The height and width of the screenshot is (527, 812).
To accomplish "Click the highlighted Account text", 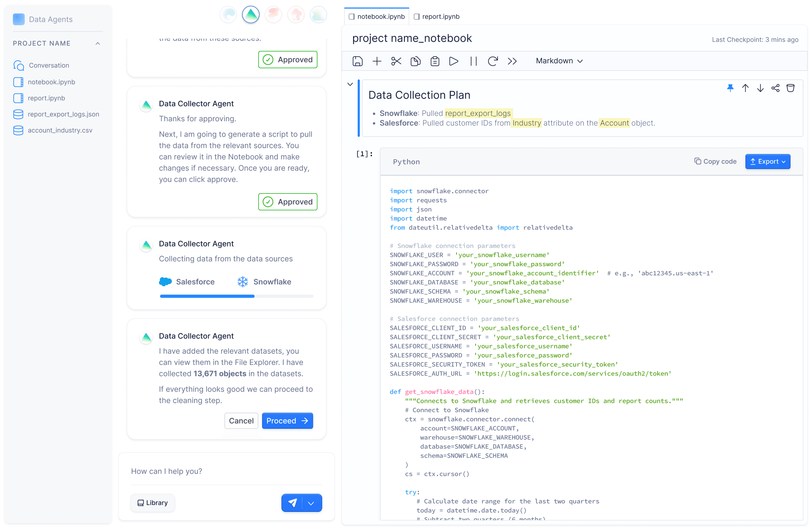I will coord(614,123).
